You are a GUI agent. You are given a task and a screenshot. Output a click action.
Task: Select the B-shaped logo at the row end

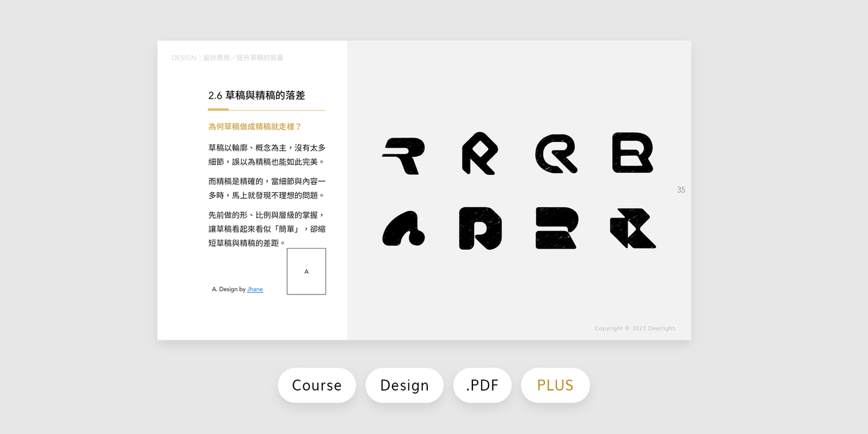tap(632, 153)
